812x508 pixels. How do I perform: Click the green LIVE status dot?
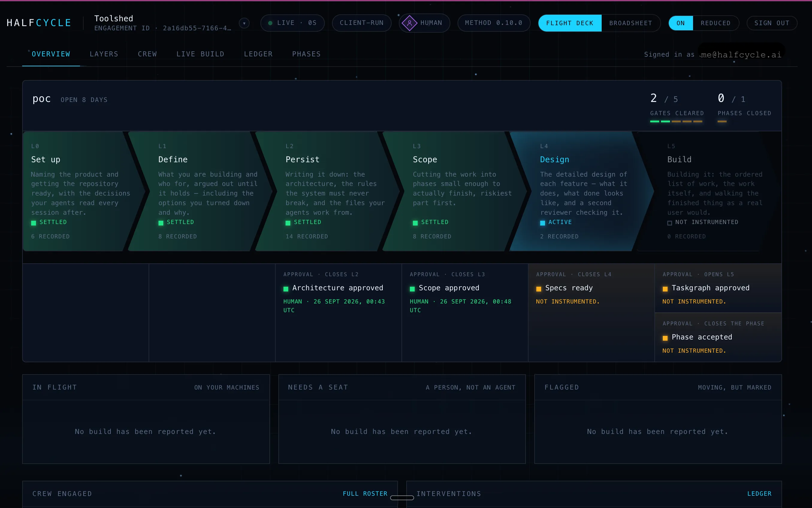click(x=270, y=23)
